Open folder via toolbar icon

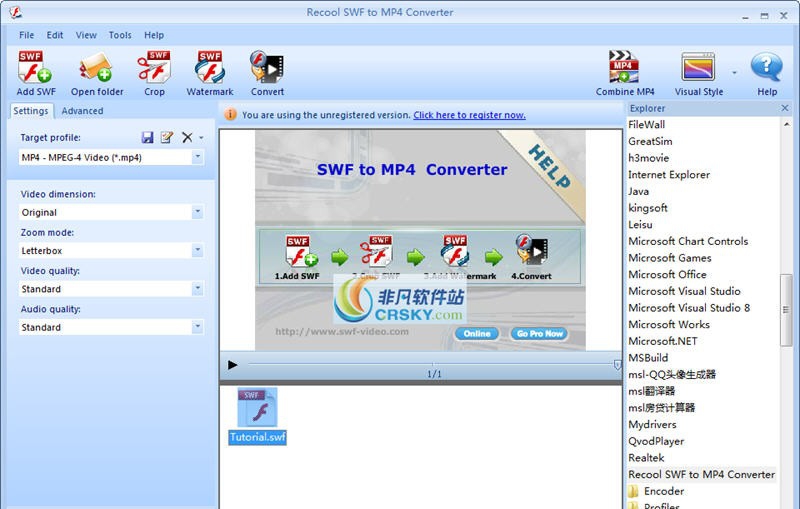96,67
